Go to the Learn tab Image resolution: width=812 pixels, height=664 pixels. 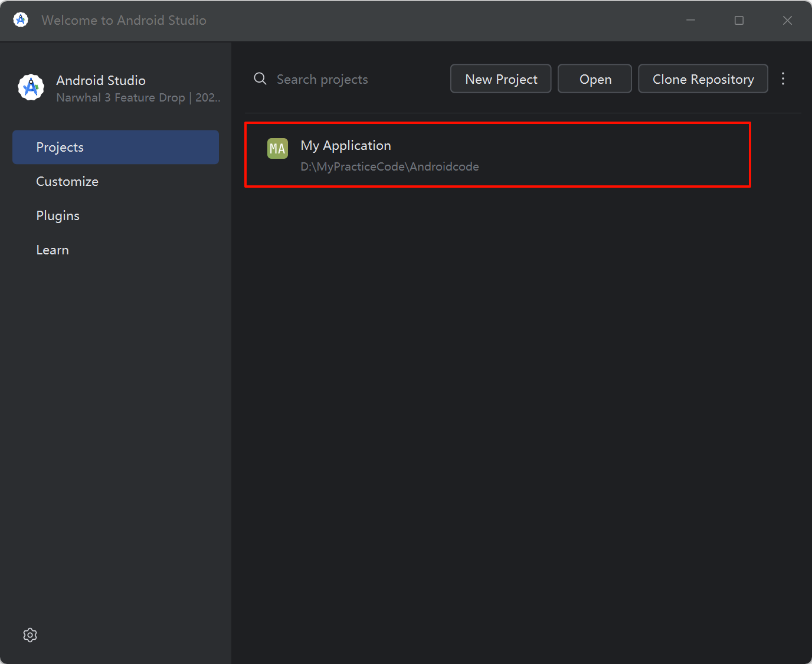point(116,250)
